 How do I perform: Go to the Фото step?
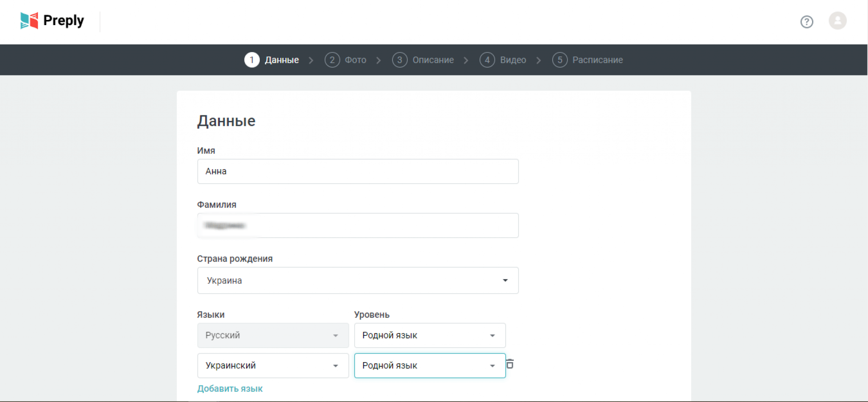(355, 60)
